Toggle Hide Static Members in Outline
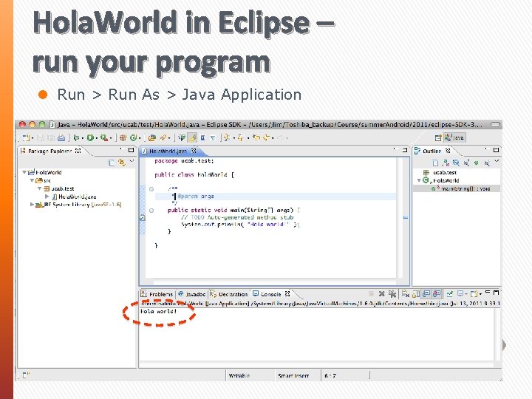The width and height of the screenshot is (532, 399). [x=466, y=163]
